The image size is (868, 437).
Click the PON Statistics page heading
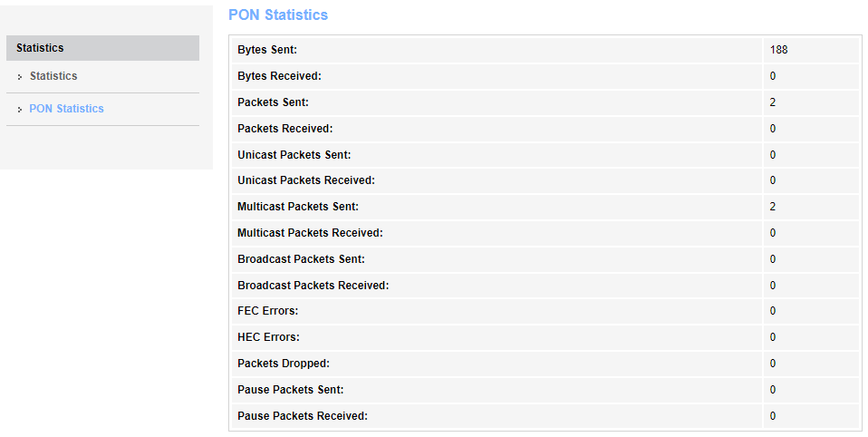click(x=278, y=15)
